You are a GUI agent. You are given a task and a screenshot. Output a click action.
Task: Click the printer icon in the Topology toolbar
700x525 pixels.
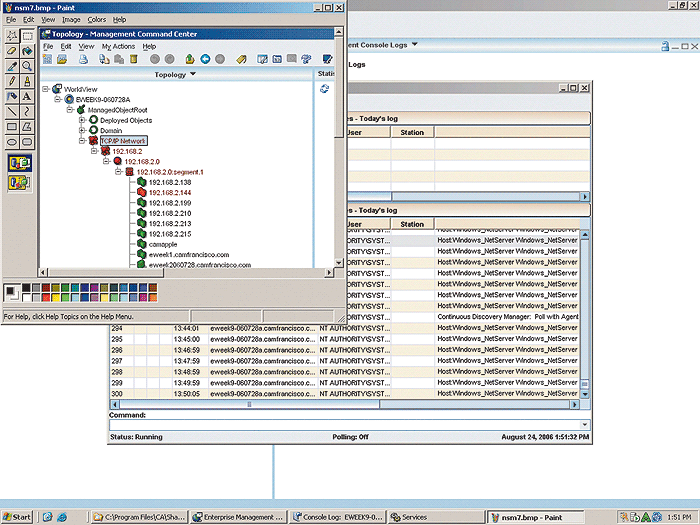pyautogui.click(x=83, y=59)
